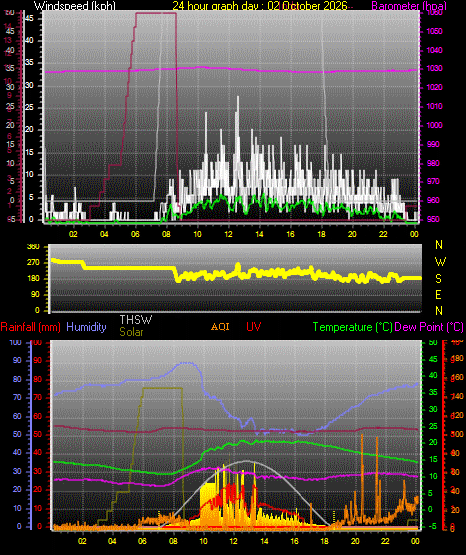
Task: Click the red '70' rainfall axis value
Action: tap(37, 397)
